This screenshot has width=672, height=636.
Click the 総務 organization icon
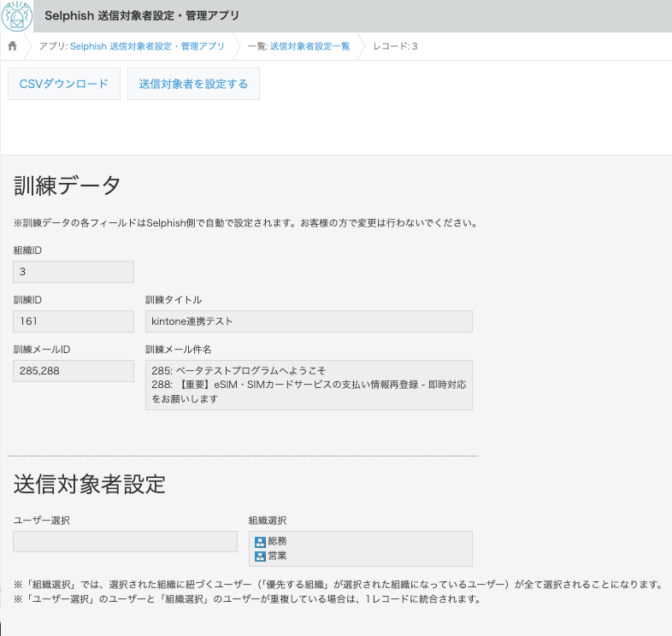[x=261, y=542]
